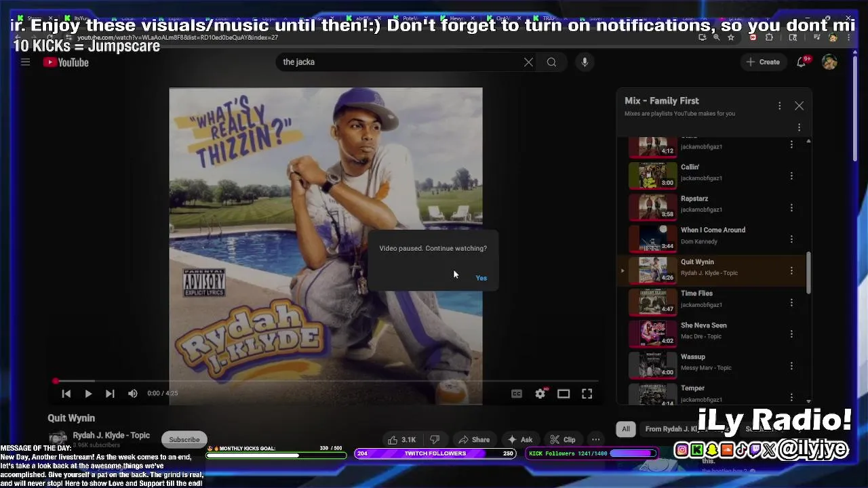868x488 pixels.
Task: Play Callin' from the mix
Action: coord(712,175)
